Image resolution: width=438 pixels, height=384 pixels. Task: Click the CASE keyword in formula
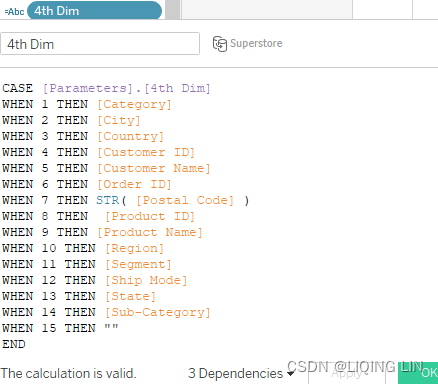pos(18,88)
